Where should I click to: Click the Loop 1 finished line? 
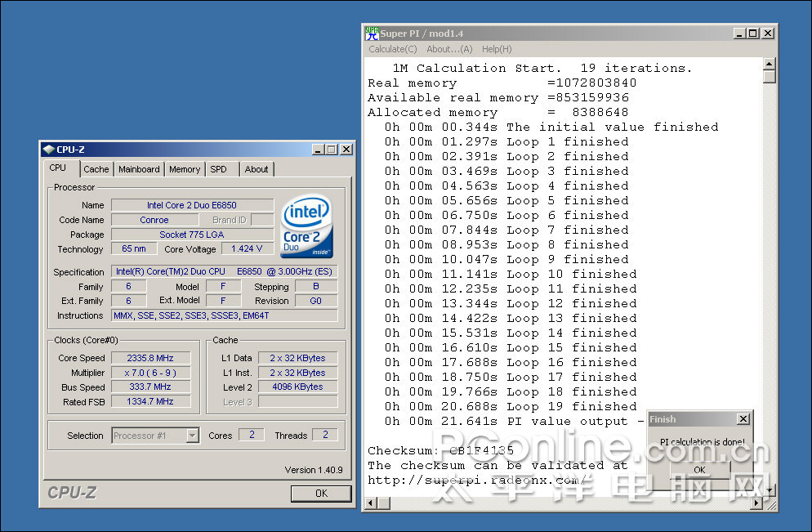coord(506,142)
